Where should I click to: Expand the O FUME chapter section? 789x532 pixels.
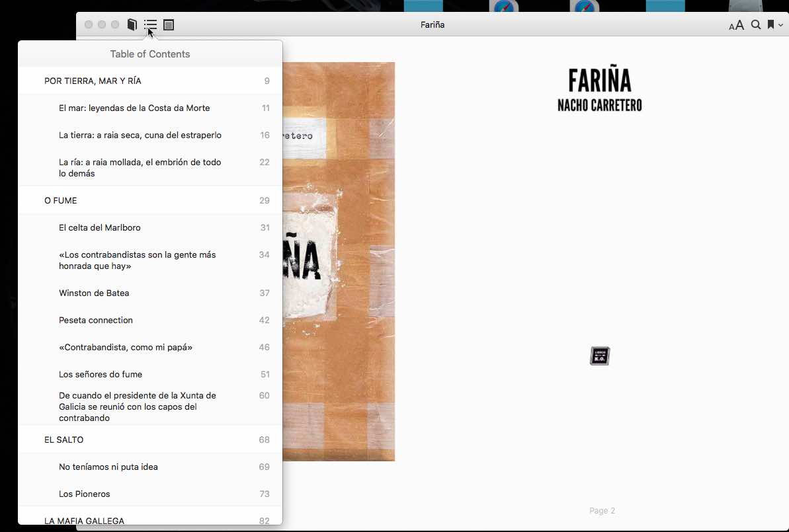pyautogui.click(x=60, y=200)
